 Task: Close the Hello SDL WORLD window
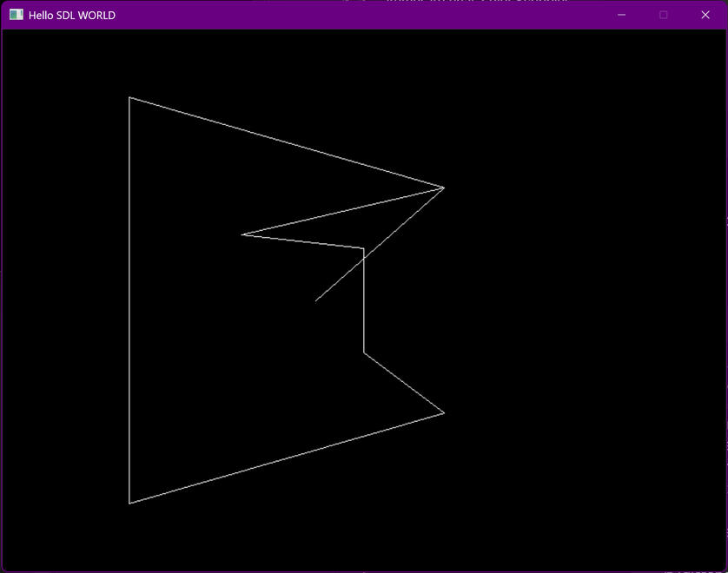coord(705,15)
